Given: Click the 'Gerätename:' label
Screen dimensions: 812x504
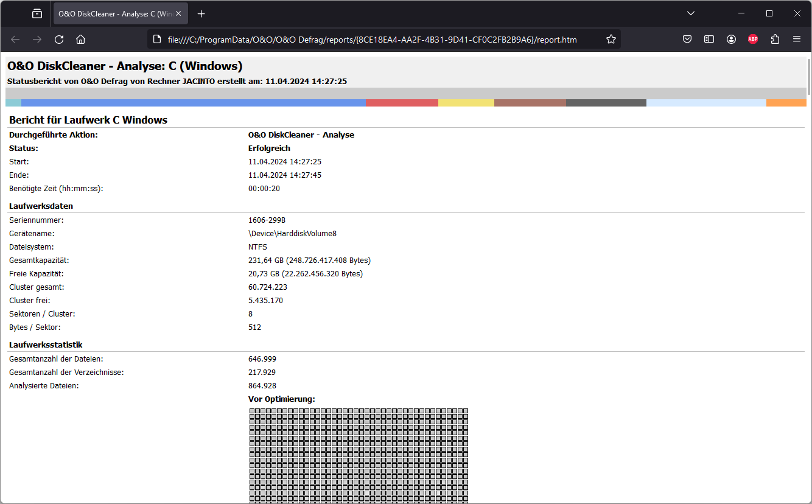Looking at the screenshot, I should [32, 233].
